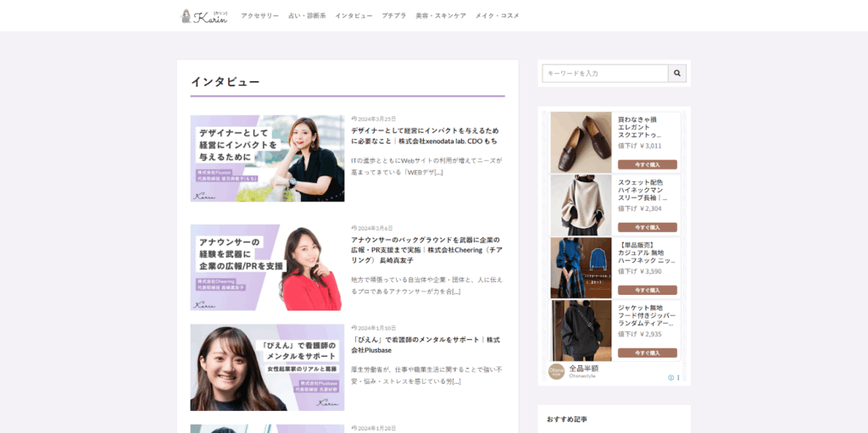This screenshot has width=868, height=433.
Task: Click 今すぐ購入 for the ¥3,011 loafers
Action: point(647,164)
